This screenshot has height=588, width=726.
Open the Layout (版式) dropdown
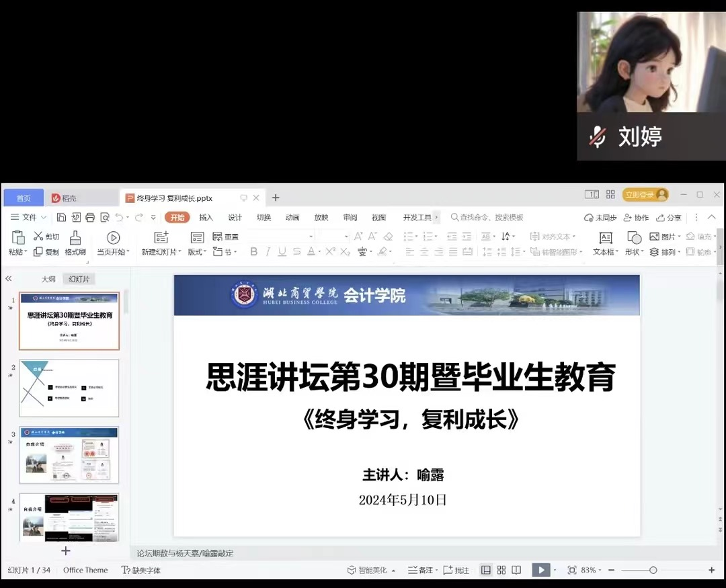click(x=197, y=252)
